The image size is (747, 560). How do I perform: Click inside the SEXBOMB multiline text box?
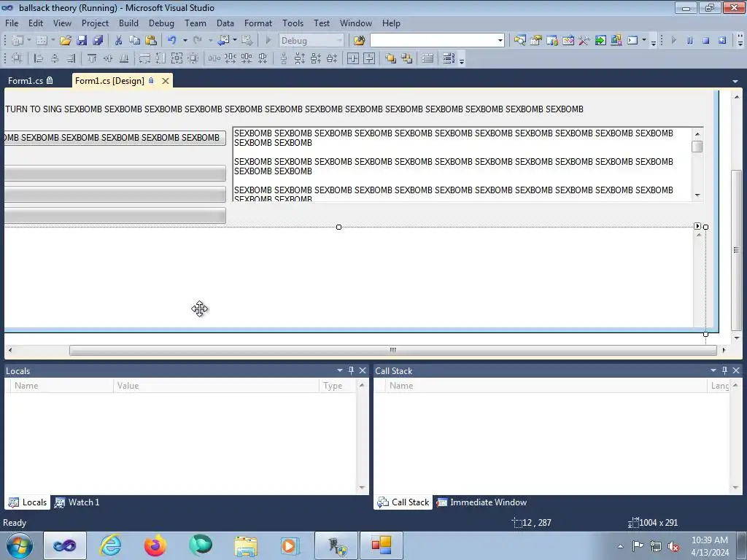coord(462,164)
